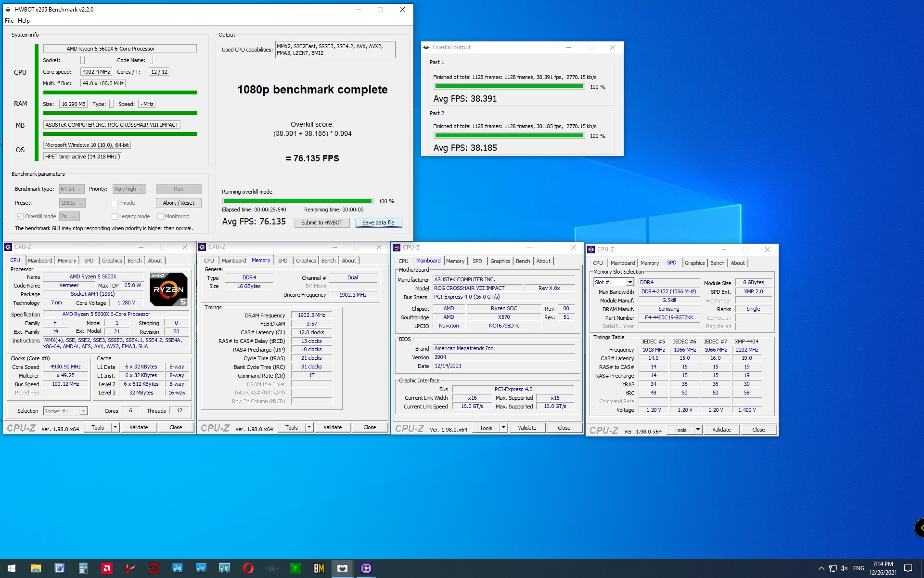Click the DRAM Frequency 1902.3 MHz value

click(x=311, y=315)
